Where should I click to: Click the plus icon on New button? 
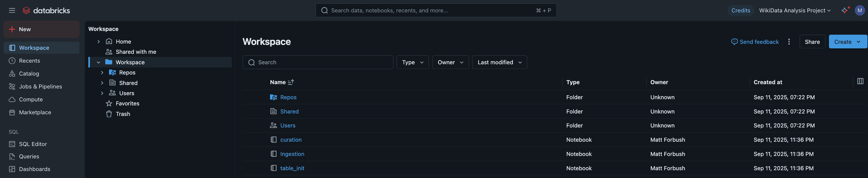(12, 29)
